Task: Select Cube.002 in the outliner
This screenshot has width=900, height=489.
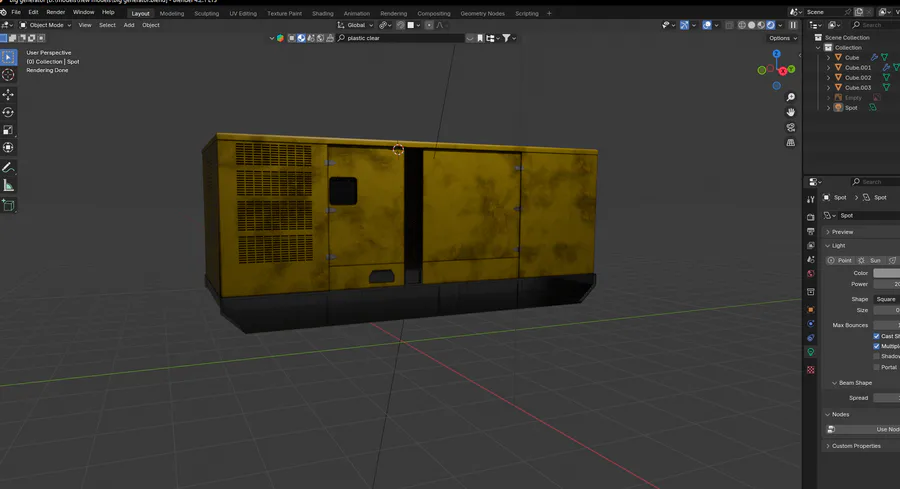Action: point(858,77)
